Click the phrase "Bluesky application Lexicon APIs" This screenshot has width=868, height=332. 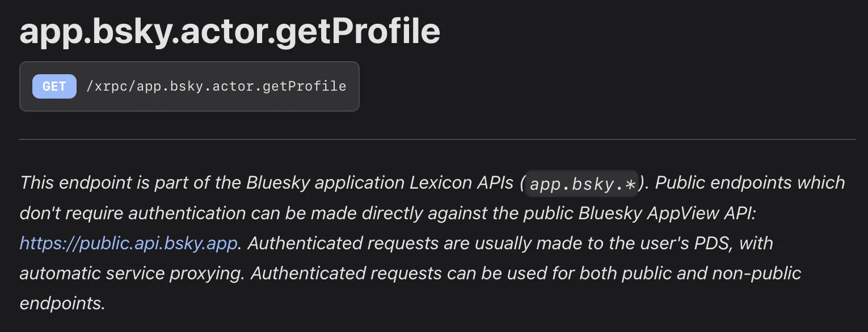pos(379,183)
